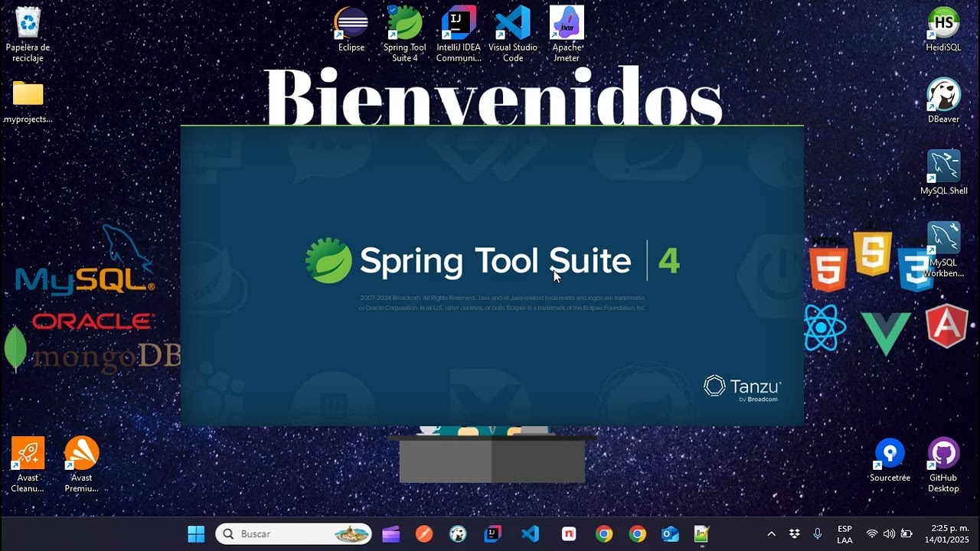This screenshot has height=551, width=980.
Task: Open the DBeaver icon in the taskbar
Action: (458, 534)
